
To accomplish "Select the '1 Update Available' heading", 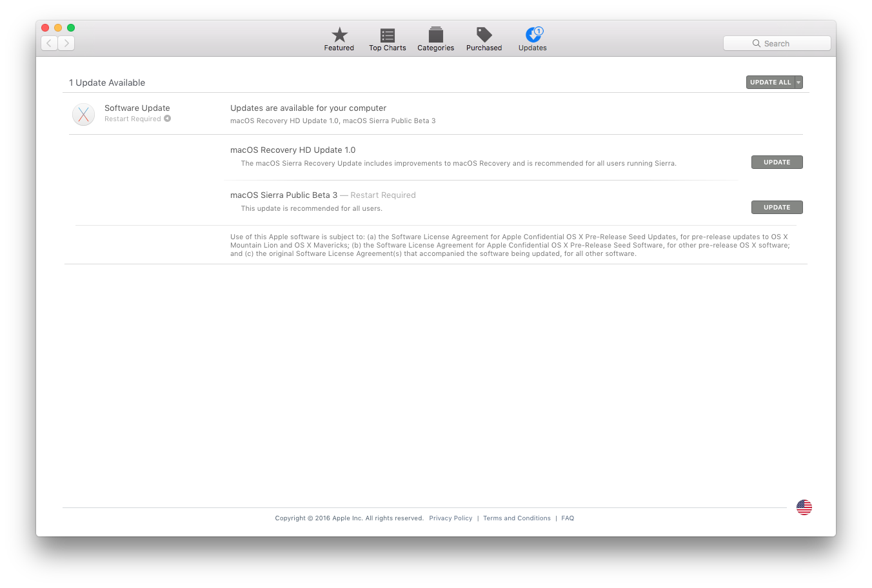I will pyautogui.click(x=107, y=83).
